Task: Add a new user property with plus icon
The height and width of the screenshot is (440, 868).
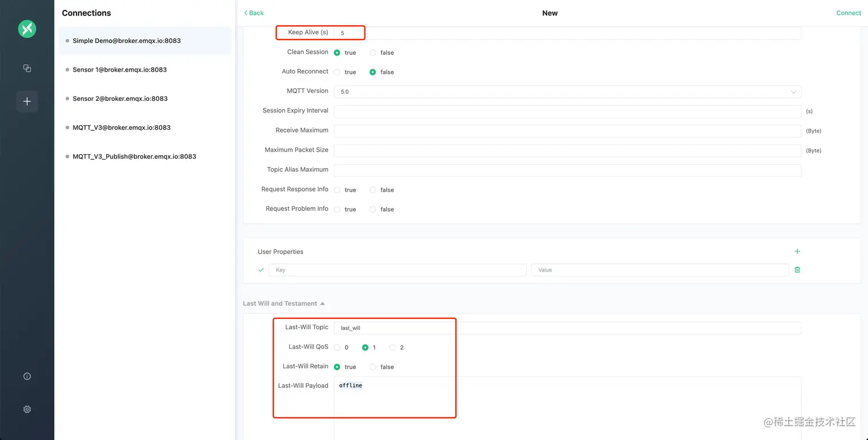Action: coord(797,251)
